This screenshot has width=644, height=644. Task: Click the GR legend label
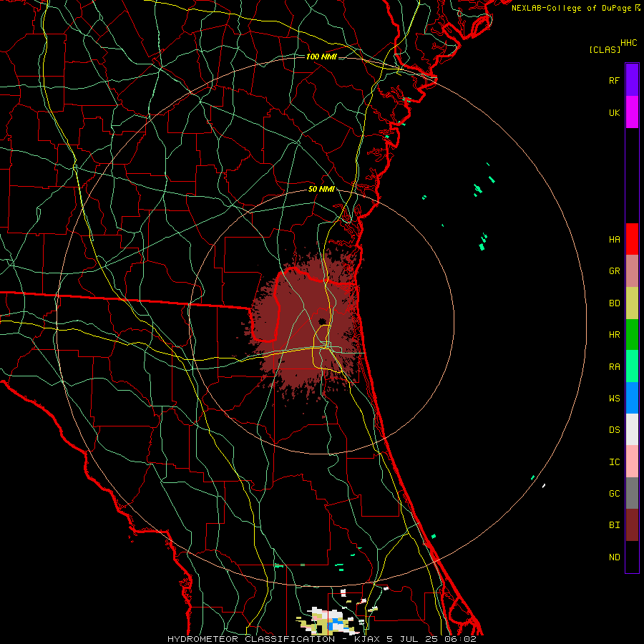(614, 271)
